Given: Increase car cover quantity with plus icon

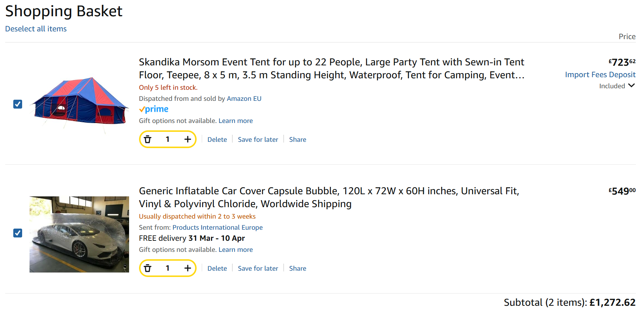Looking at the screenshot, I should pyautogui.click(x=187, y=268).
